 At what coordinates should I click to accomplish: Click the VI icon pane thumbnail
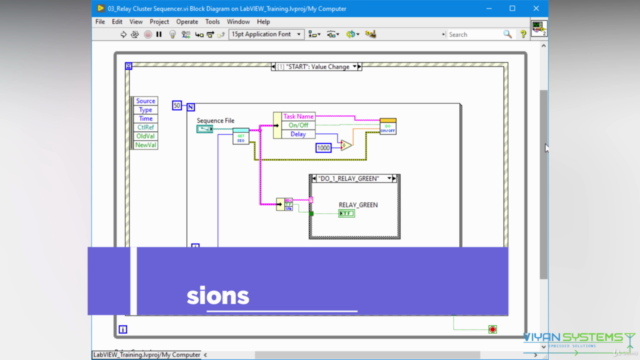pos(539,29)
